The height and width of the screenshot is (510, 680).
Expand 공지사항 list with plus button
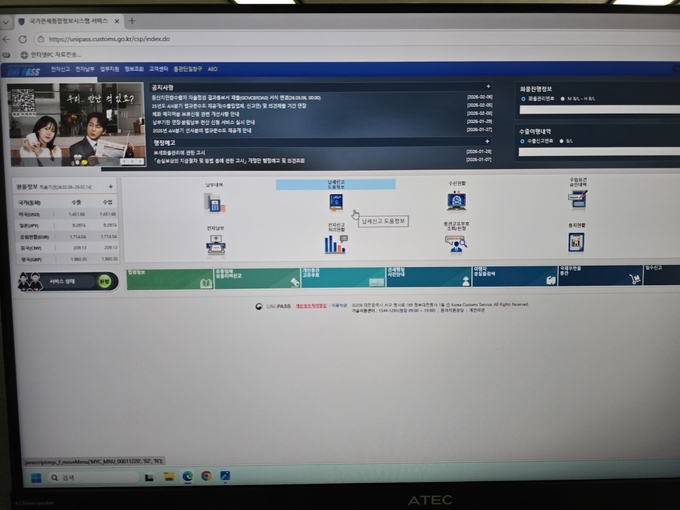click(x=487, y=87)
